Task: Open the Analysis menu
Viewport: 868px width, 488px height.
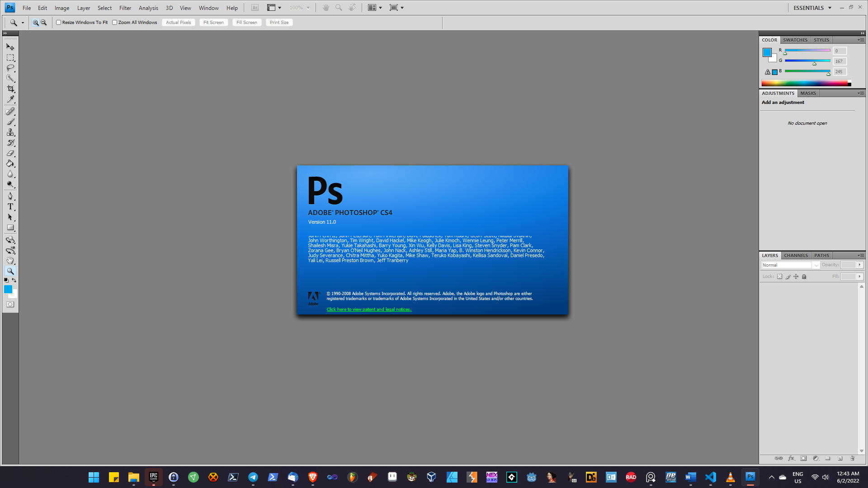Action: click(x=148, y=8)
